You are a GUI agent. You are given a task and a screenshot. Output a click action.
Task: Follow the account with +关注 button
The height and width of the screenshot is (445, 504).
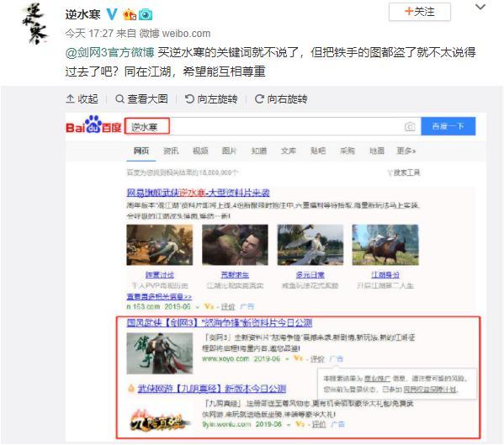[420, 12]
